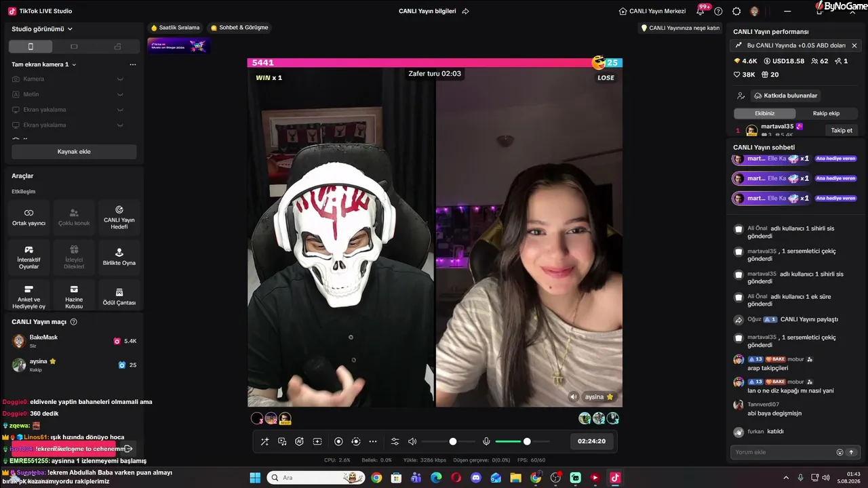Adjust the microphone level slider
This screenshot has height=488, width=868.
point(522,441)
